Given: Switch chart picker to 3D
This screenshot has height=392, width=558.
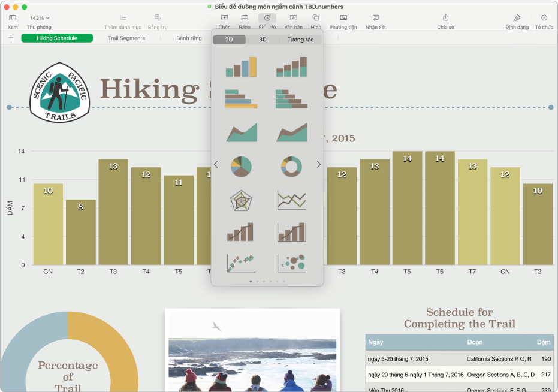Looking at the screenshot, I should point(263,40).
